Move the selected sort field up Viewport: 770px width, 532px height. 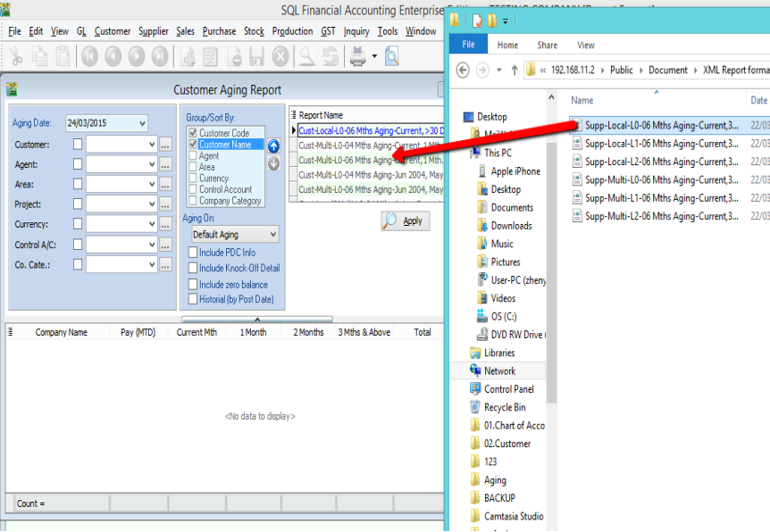coord(273,146)
